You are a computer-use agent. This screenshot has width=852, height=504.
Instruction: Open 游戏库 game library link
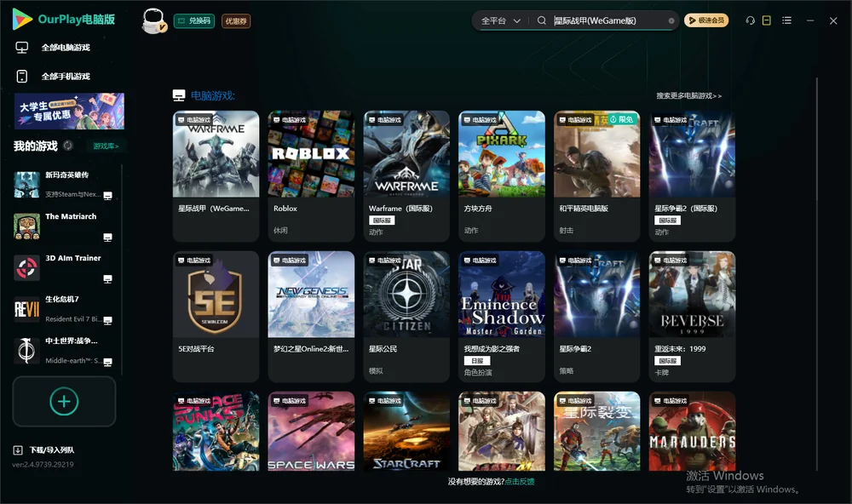pyautogui.click(x=106, y=146)
